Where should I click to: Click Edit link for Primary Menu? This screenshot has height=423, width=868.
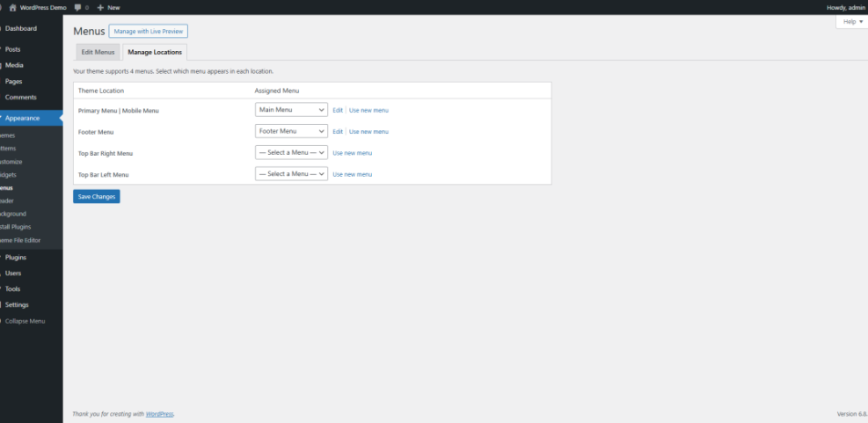point(338,110)
